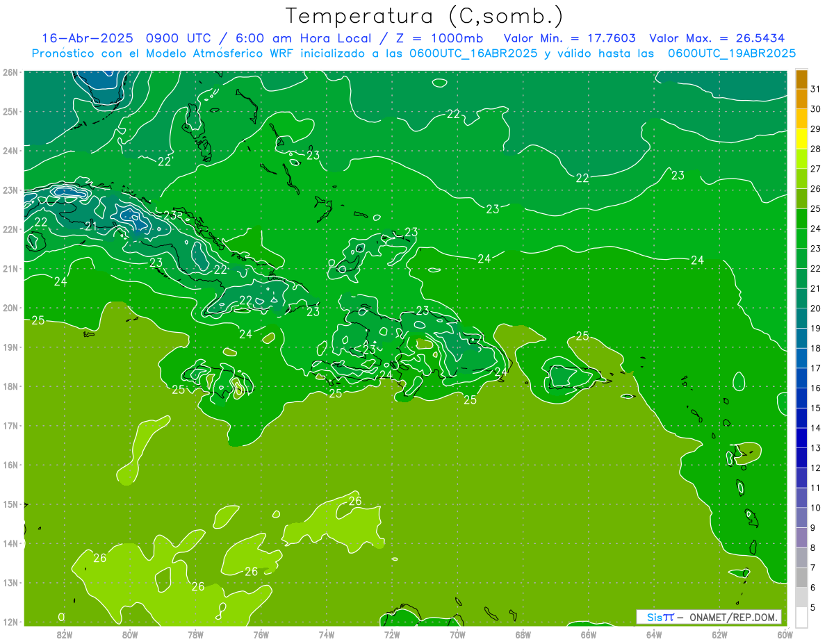
Task: Select the lavender swatch between legend 8 and 9
Action: pos(801,538)
